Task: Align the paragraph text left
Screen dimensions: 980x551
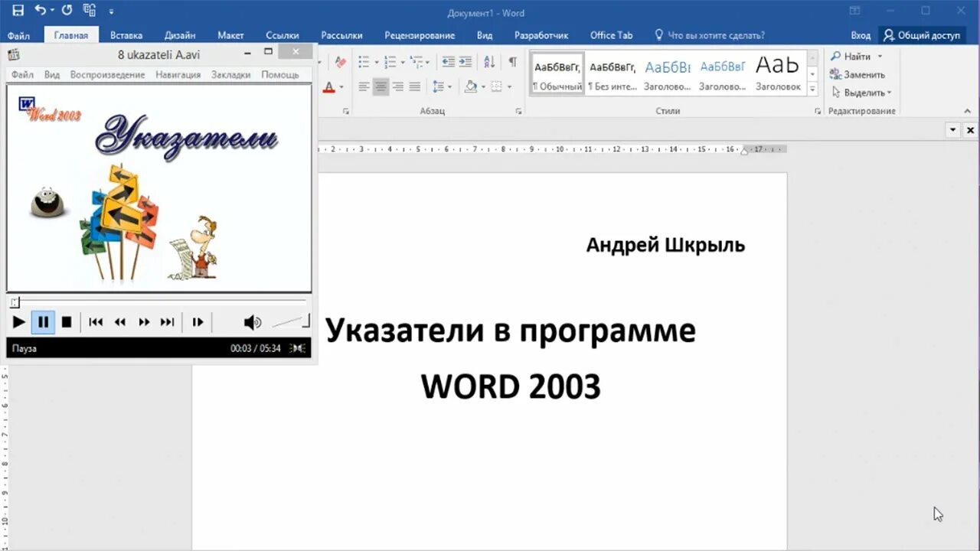Action: click(364, 86)
